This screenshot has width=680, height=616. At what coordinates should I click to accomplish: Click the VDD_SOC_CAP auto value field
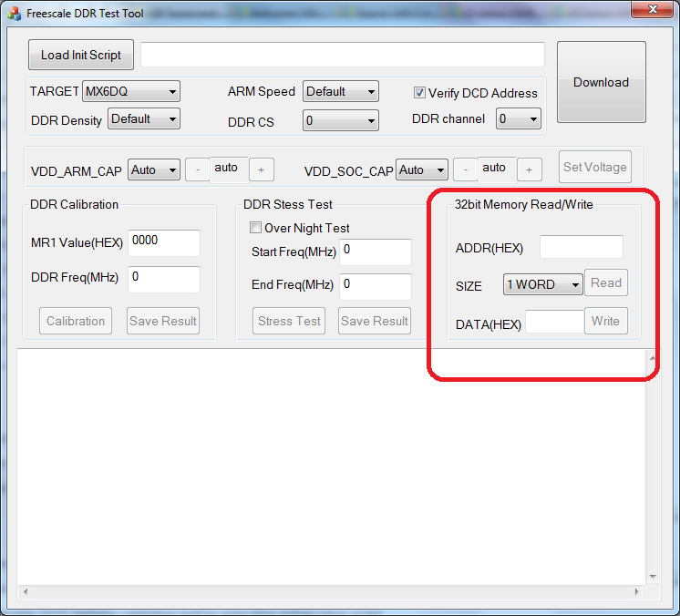[x=498, y=169]
